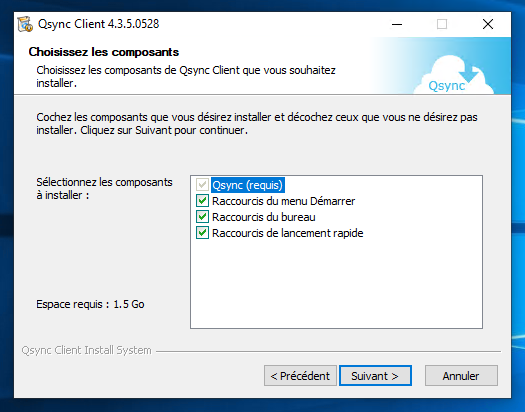Go back with the Précédent button
The image size is (525, 412).
[x=300, y=376]
